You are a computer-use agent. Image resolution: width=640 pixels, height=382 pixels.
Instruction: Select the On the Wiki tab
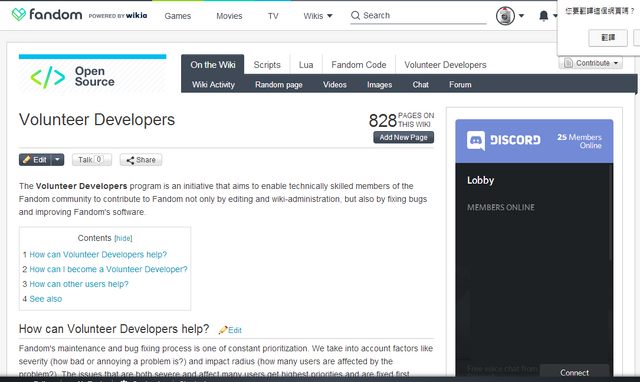(213, 64)
